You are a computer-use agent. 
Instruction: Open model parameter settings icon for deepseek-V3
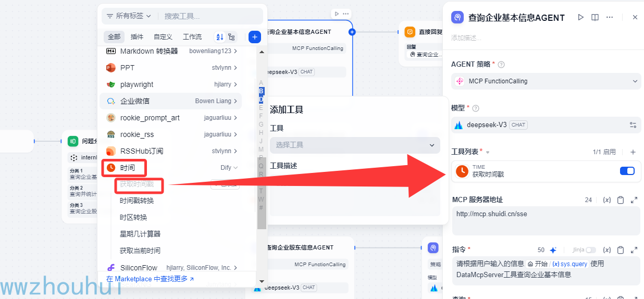click(633, 125)
